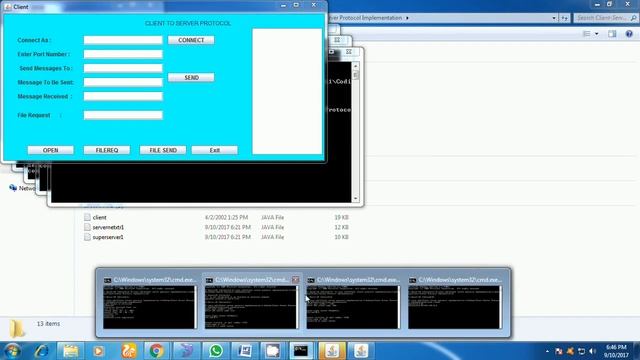Focus the Connect As input field
640x360 pixels.
tap(123, 40)
